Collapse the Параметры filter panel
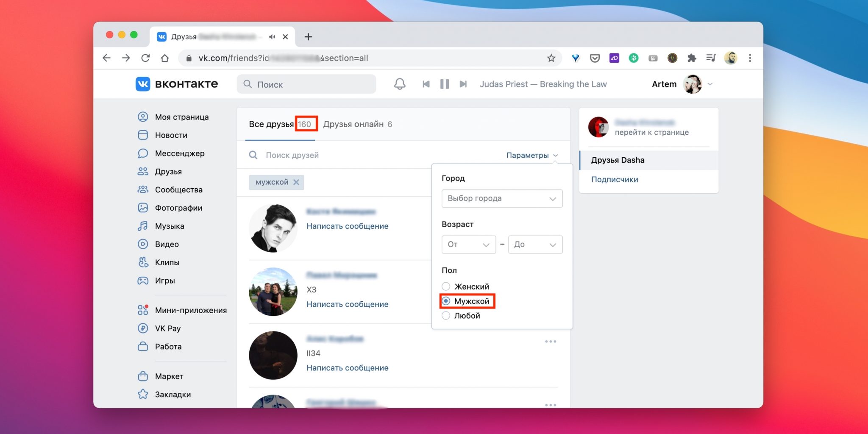 pyautogui.click(x=532, y=155)
